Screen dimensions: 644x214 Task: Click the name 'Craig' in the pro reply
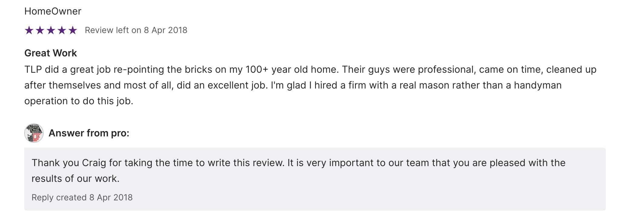pos(94,163)
